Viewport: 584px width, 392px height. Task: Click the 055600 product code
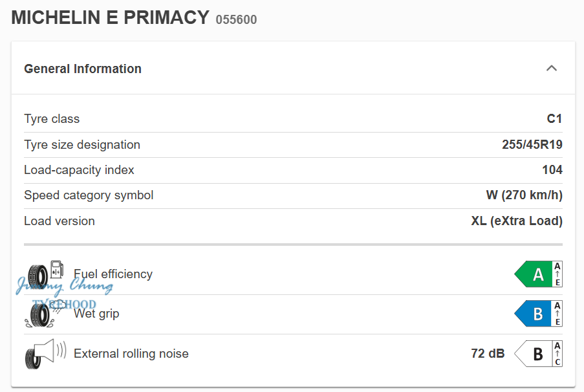[x=236, y=20]
